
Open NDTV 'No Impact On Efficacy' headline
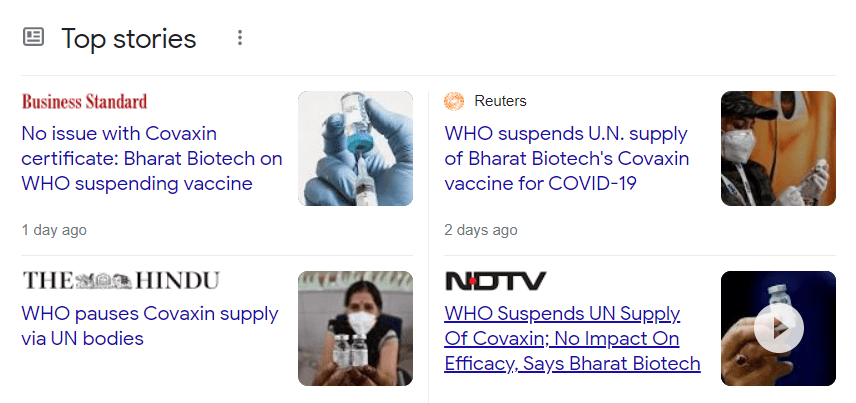coord(572,339)
